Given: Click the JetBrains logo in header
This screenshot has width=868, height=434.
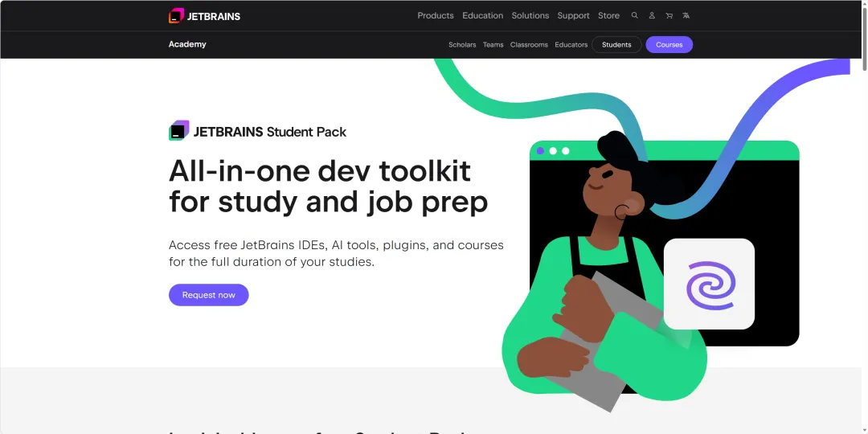Looking at the screenshot, I should (204, 16).
